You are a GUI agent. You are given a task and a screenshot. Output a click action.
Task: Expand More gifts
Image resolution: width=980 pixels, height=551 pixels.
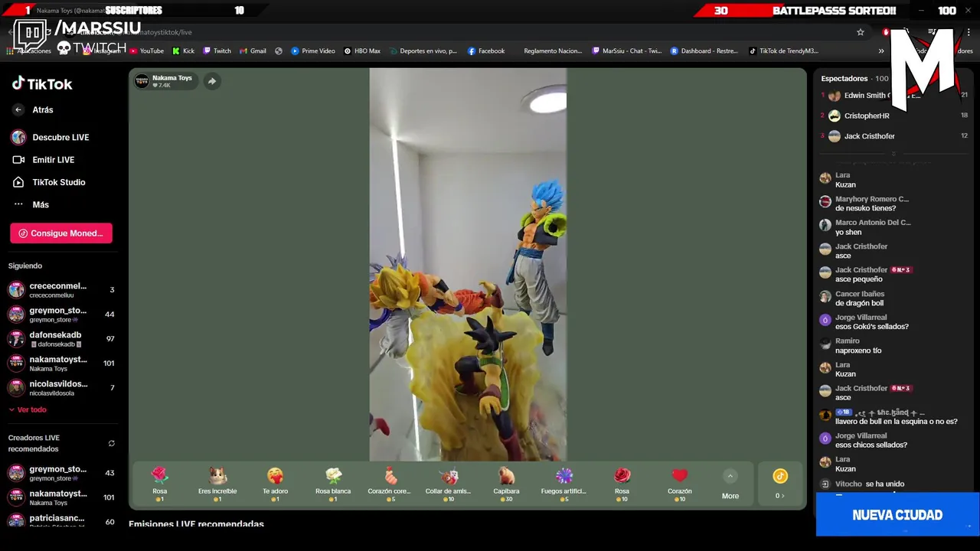coord(730,484)
